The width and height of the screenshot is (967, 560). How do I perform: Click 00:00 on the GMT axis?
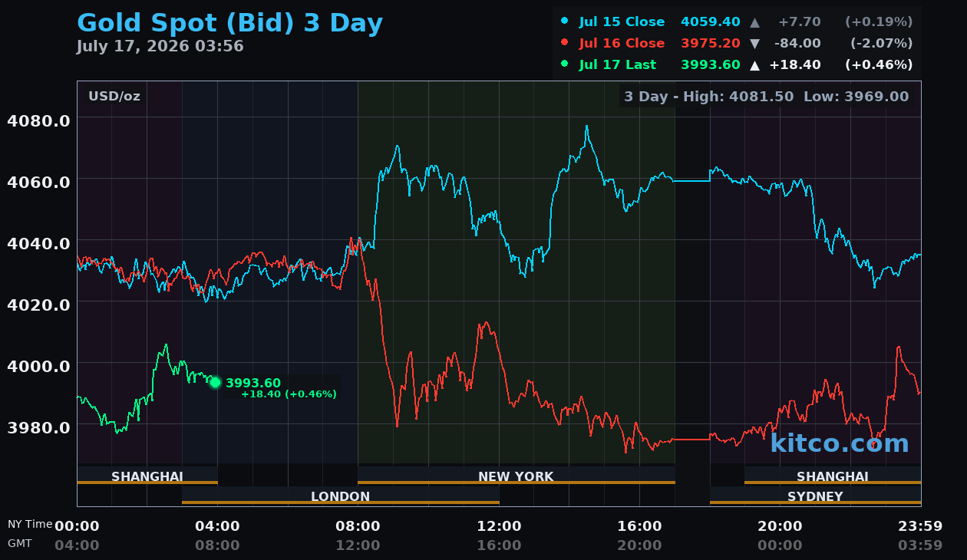pyautogui.click(x=780, y=545)
